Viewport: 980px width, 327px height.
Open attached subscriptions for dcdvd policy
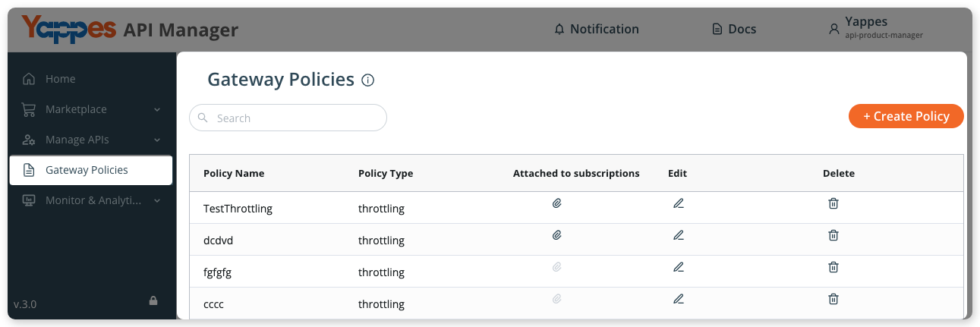click(x=556, y=235)
